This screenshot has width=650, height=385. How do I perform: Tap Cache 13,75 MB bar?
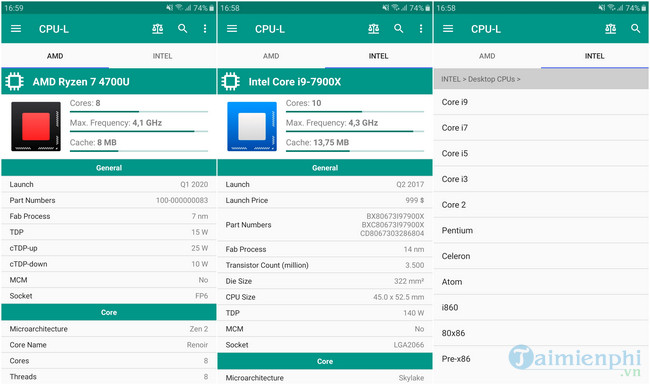355,151
